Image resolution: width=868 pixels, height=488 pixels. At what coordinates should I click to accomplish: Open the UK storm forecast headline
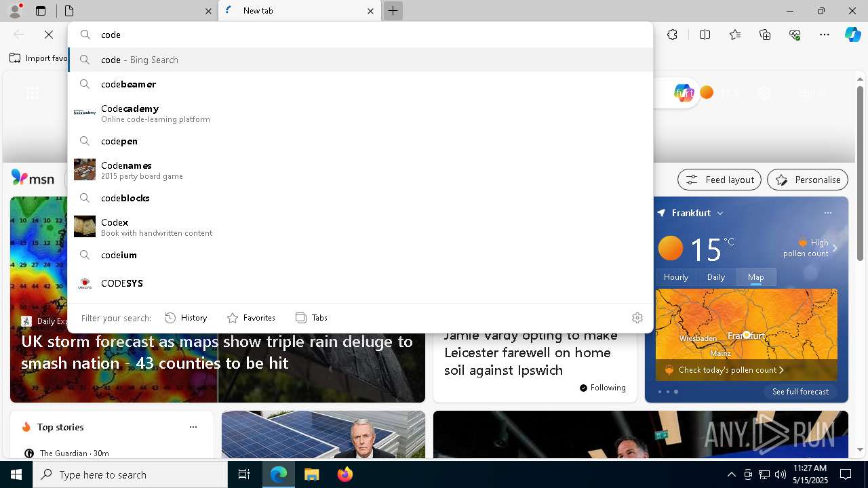[217, 352]
